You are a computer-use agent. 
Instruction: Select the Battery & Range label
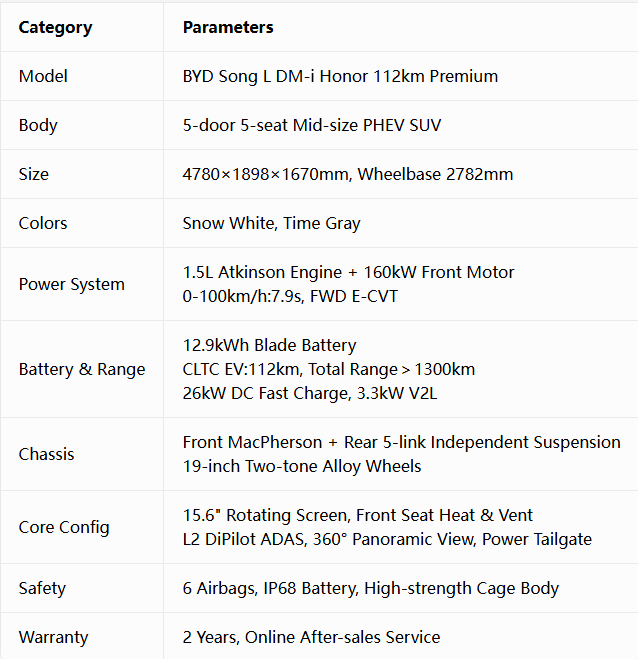[x=82, y=369]
